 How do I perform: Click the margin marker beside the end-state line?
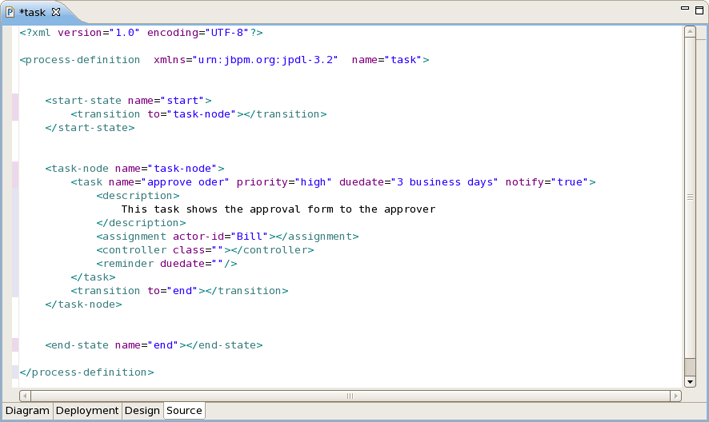tap(15, 345)
